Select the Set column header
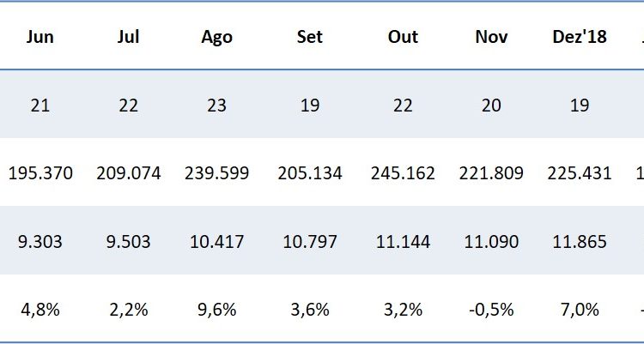 click(310, 37)
